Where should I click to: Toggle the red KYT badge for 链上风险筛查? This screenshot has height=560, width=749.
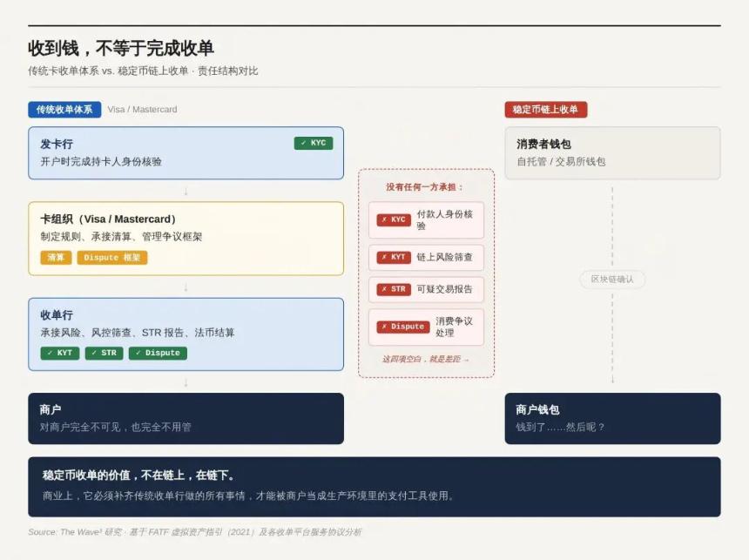click(x=393, y=258)
